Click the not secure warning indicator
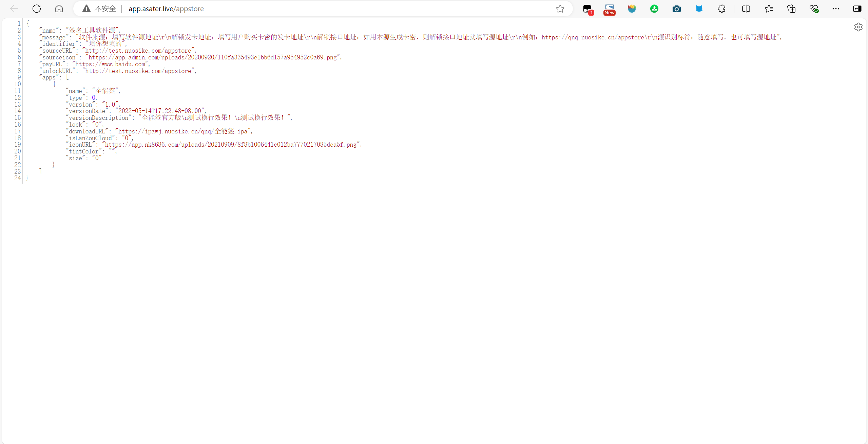 99,9
